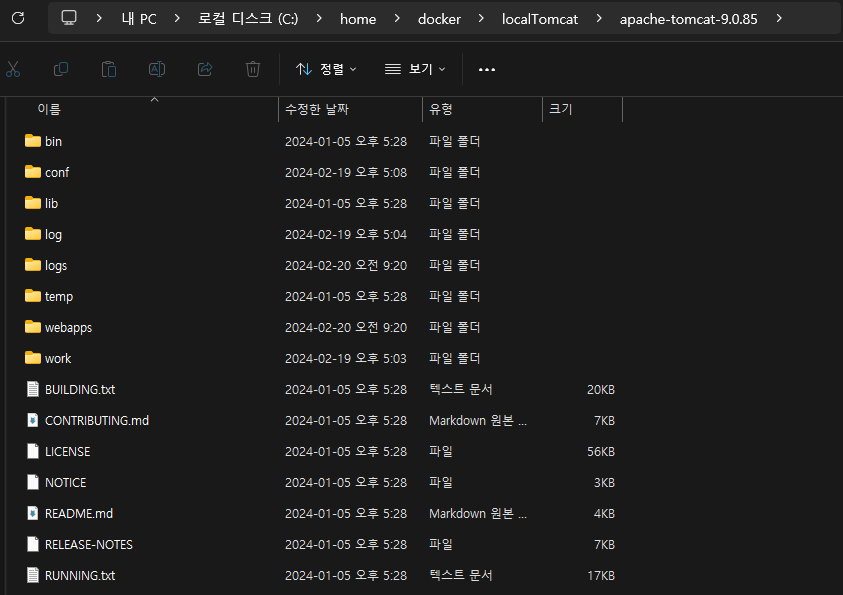Select the RELEASE-NOTES file icon
This screenshot has width=843, height=595.
click(33, 544)
